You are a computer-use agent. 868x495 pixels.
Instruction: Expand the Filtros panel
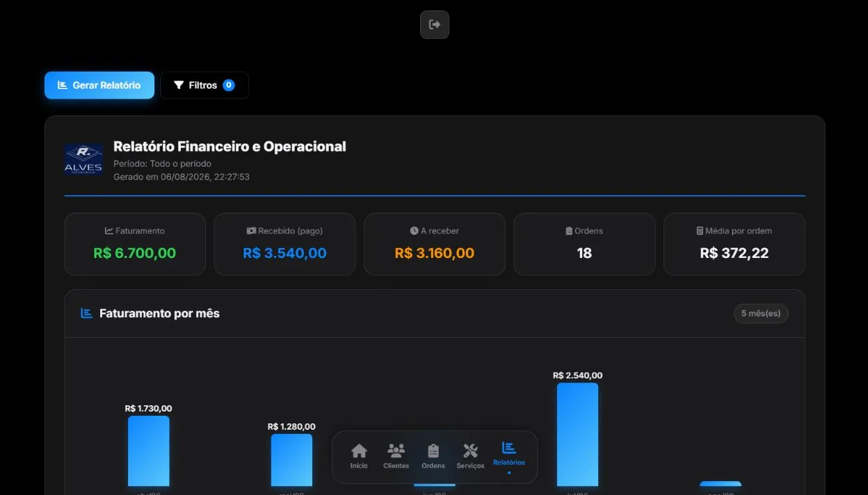pos(204,86)
